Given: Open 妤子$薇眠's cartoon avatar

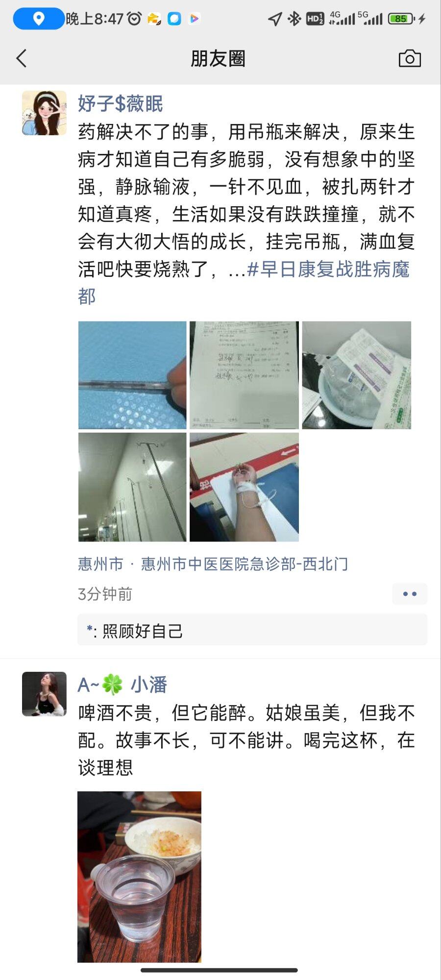Looking at the screenshot, I should 44,113.
